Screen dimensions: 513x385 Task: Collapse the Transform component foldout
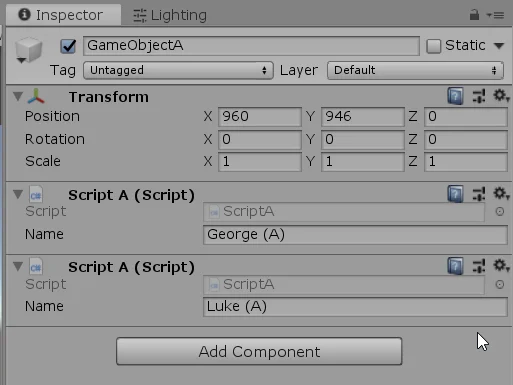pyautogui.click(x=18, y=96)
